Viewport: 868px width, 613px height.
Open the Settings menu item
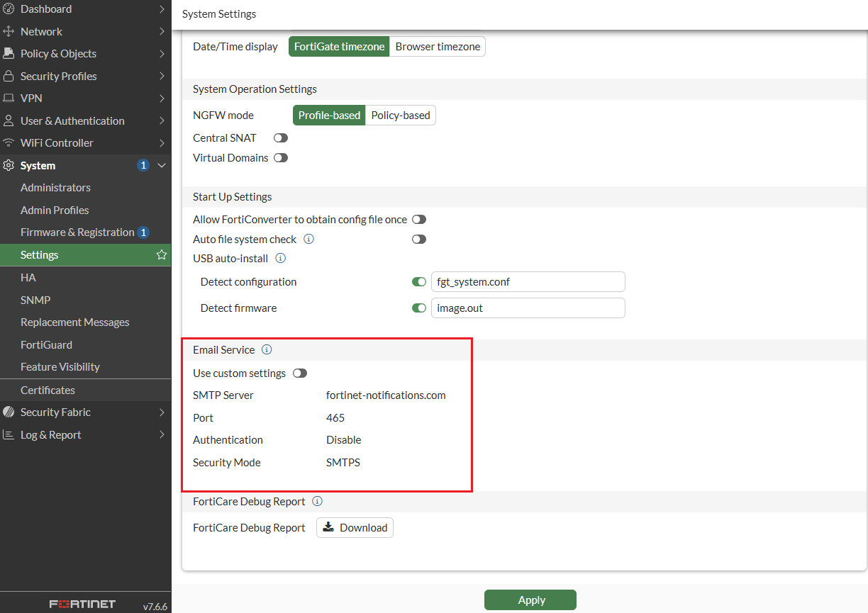click(x=85, y=254)
